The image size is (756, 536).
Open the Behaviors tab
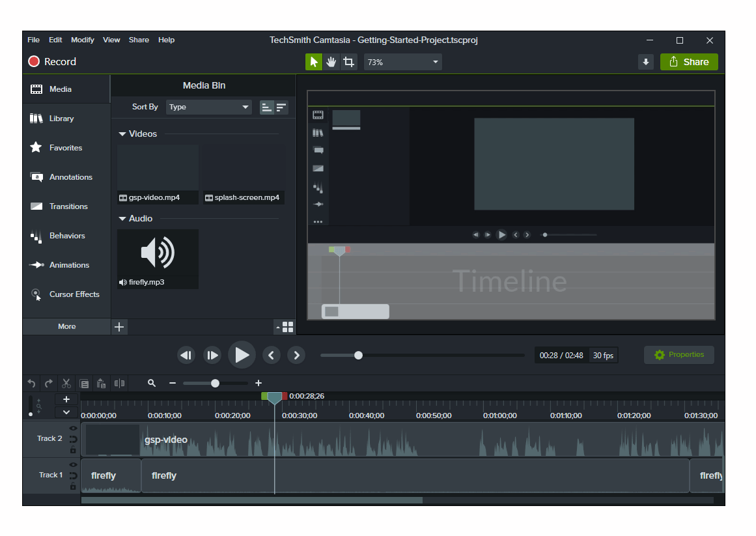[x=66, y=236]
